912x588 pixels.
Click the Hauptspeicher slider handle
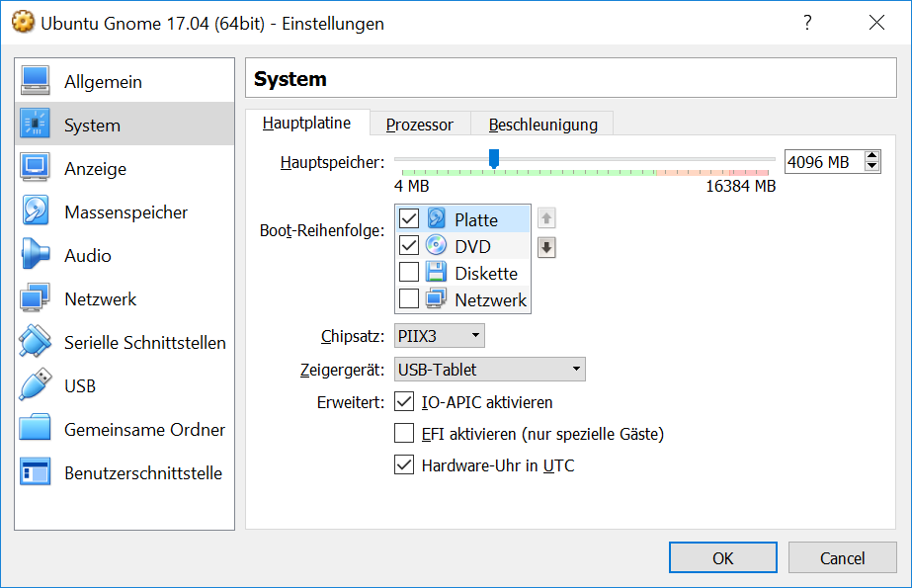(x=494, y=159)
